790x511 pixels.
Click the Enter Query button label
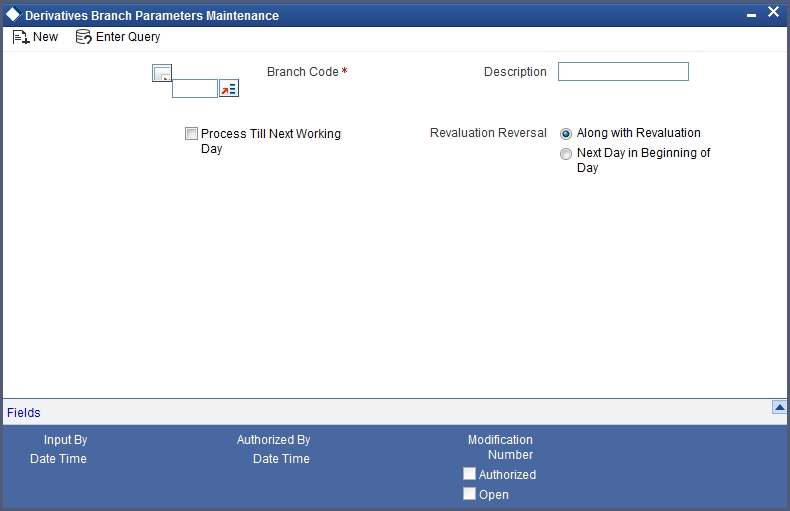(128, 37)
